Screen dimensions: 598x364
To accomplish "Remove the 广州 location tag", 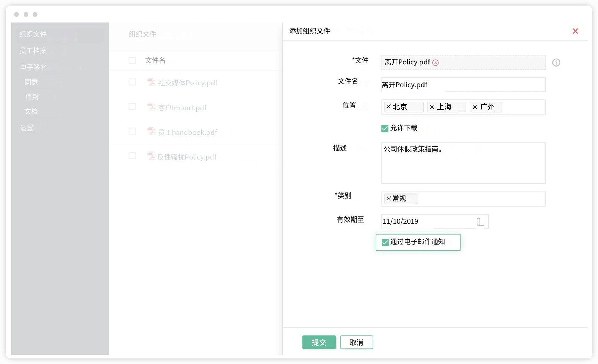I will click(x=475, y=107).
